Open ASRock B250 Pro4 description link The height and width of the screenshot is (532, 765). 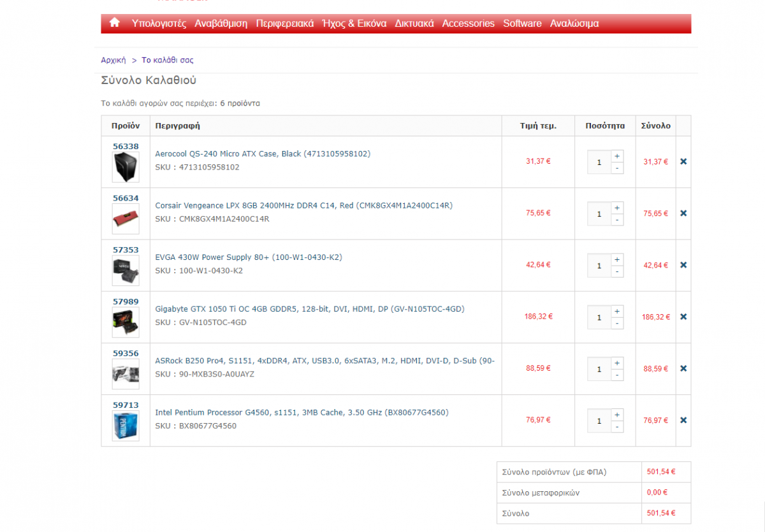(x=325, y=360)
